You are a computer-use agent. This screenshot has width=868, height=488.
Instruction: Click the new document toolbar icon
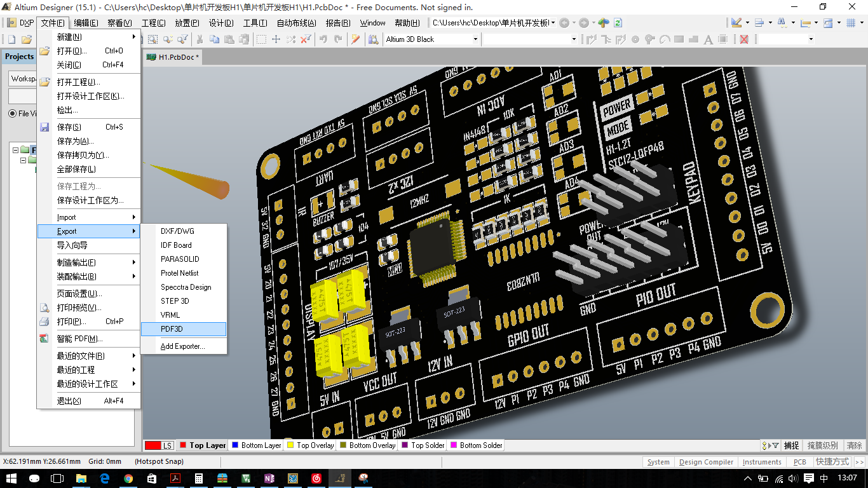pyautogui.click(x=11, y=39)
